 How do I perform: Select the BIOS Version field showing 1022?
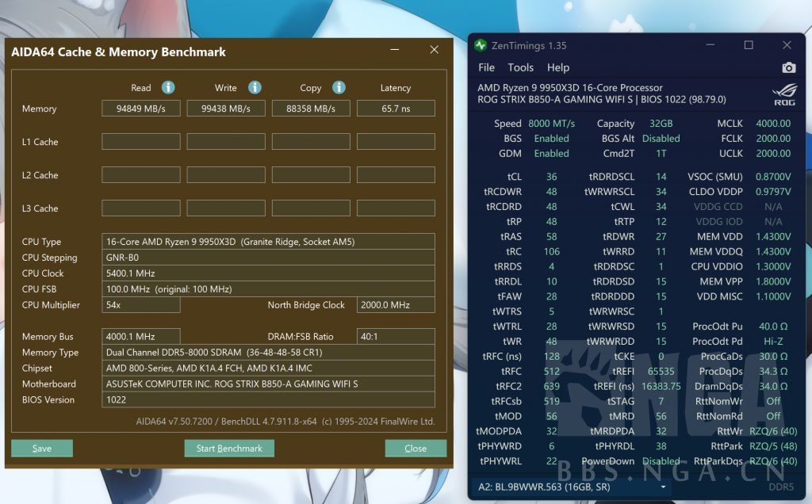(x=270, y=400)
